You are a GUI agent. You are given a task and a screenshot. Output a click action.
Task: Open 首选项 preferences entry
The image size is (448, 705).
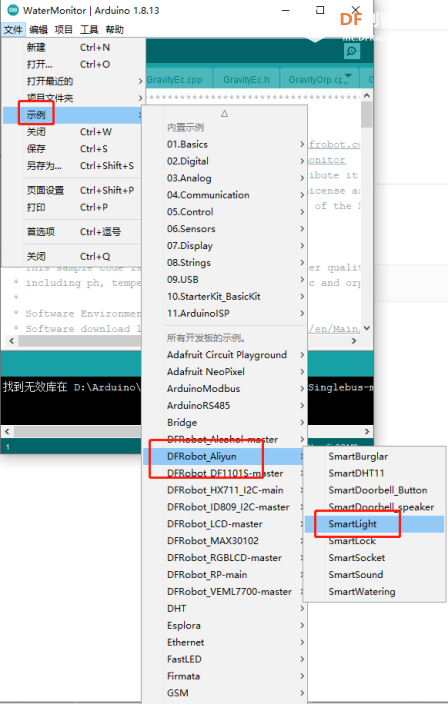tap(73, 232)
